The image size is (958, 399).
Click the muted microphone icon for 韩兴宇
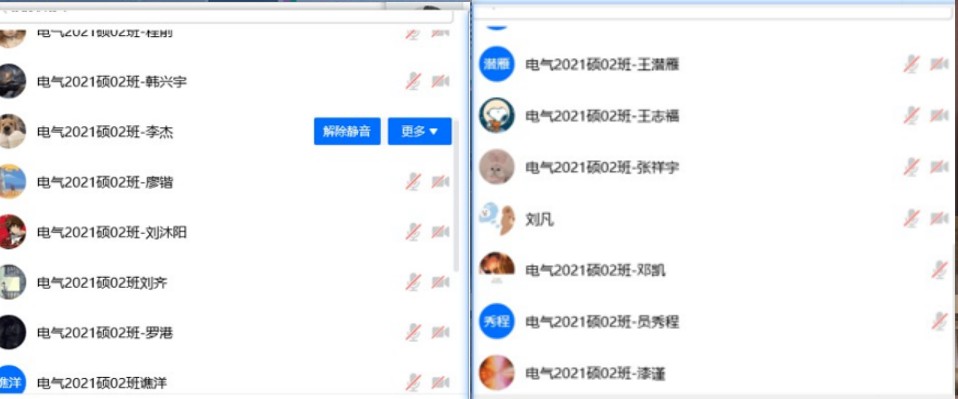pyautogui.click(x=414, y=81)
